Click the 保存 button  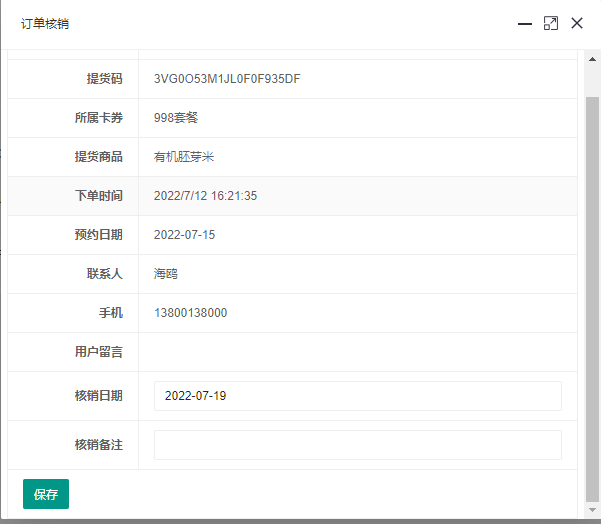tap(46, 494)
